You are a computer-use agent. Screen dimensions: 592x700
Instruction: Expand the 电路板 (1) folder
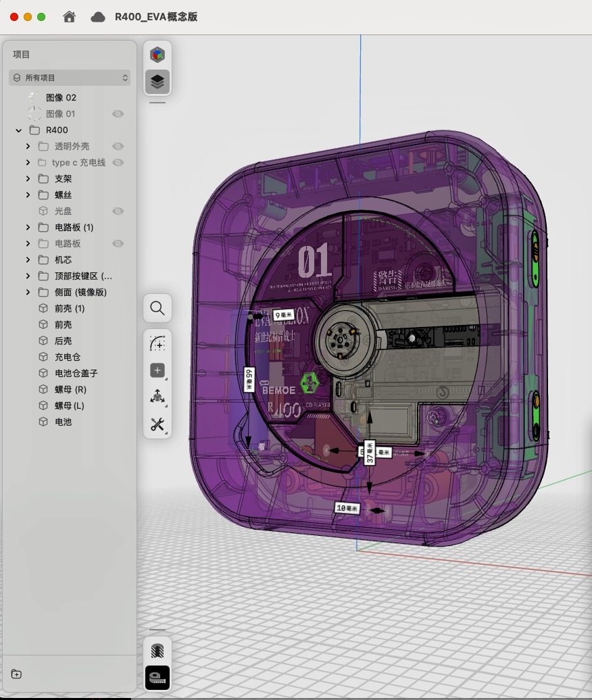[28, 227]
